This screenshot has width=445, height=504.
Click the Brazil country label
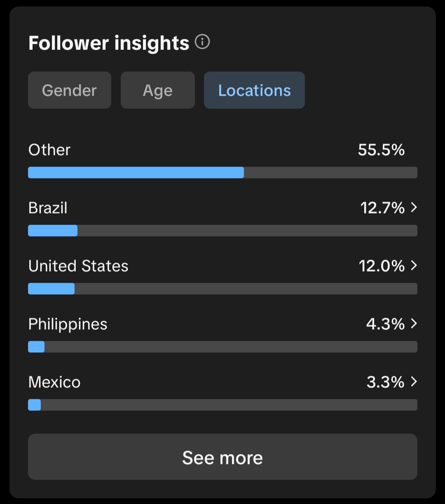click(x=48, y=208)
